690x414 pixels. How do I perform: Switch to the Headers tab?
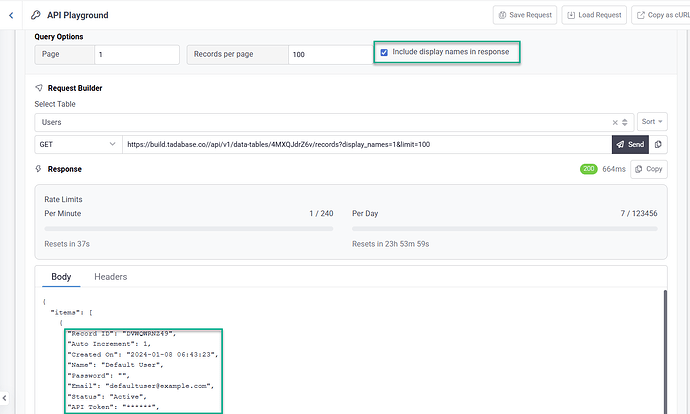(x=110, y=277)
